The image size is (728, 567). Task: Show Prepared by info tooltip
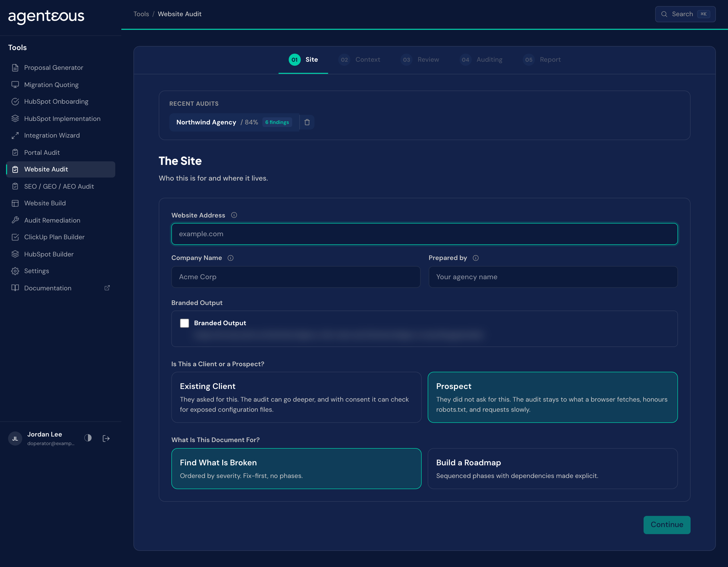476,258
